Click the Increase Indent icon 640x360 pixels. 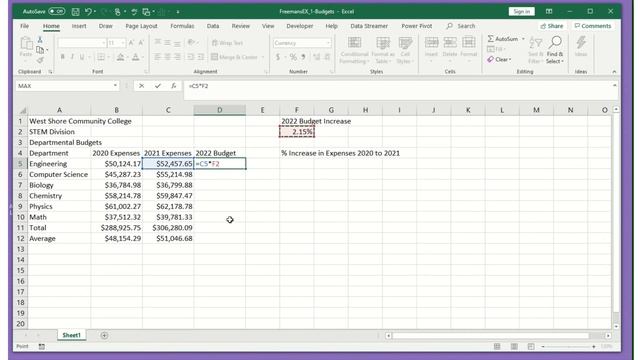tap(200, 57)
